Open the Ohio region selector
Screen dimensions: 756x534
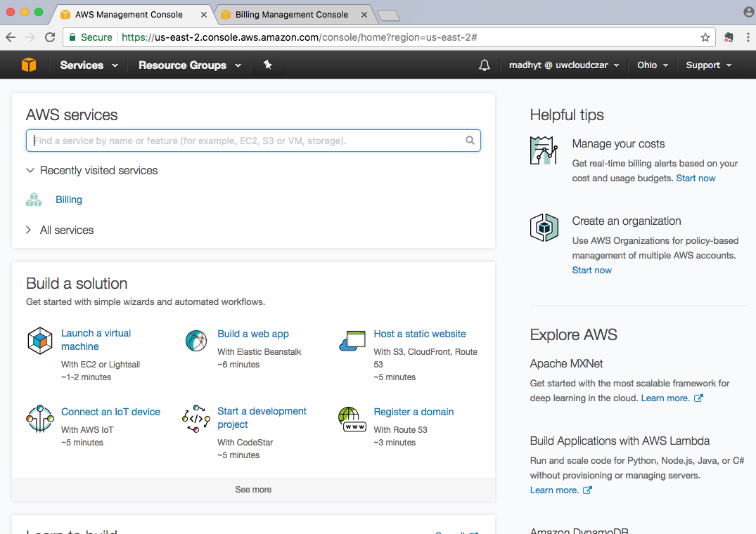[653, 65]
